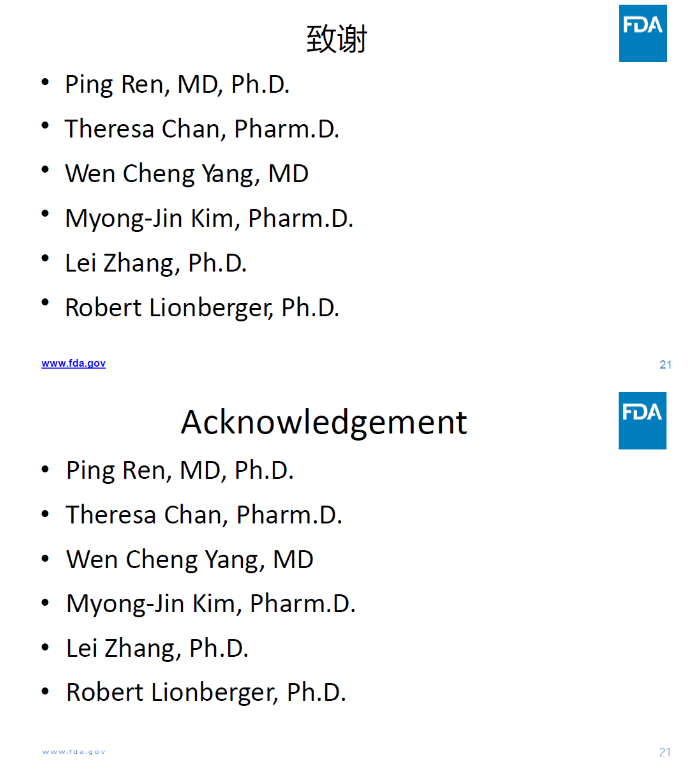Click Ping Ren, MD, Ph.D. under Acknowledgement
This screenshot has width=695, height=769.
pyautogui.click(x=180, y=470)
